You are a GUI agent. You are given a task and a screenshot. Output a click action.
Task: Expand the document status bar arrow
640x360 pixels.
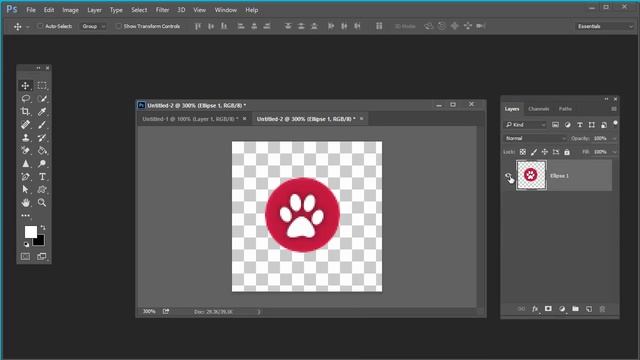pyautogui.click(x=259, y=312)
